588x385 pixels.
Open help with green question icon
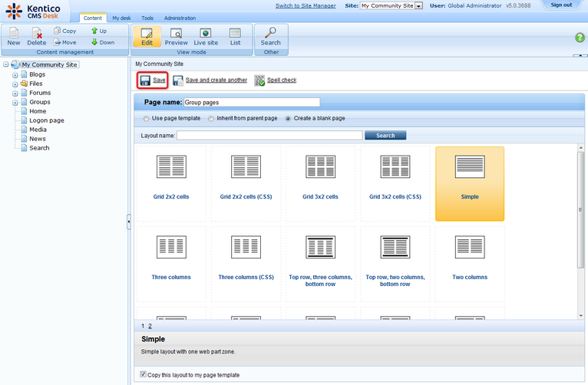click(580, 38)
